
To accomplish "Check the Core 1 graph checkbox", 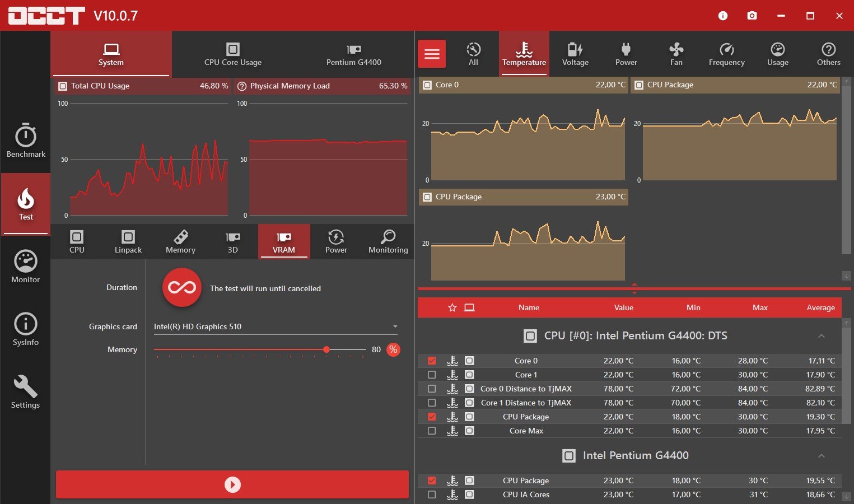I will coord(431,375).
